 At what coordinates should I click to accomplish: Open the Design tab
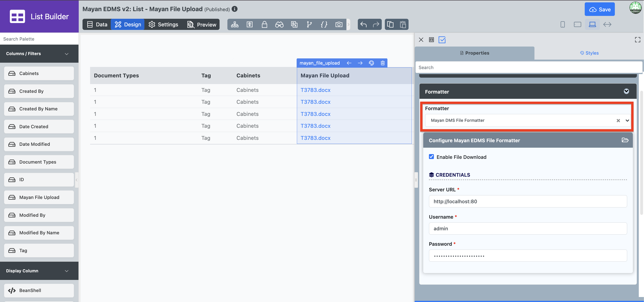click(x=128, y=24)
